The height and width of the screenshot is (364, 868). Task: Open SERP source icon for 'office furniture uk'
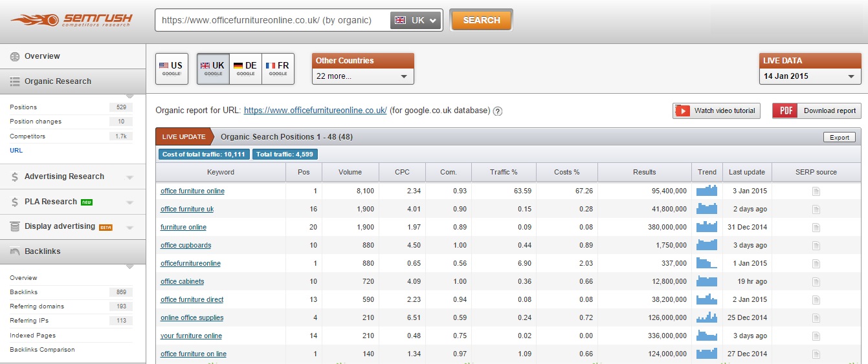pyautogui.click(x=816, y=209)
